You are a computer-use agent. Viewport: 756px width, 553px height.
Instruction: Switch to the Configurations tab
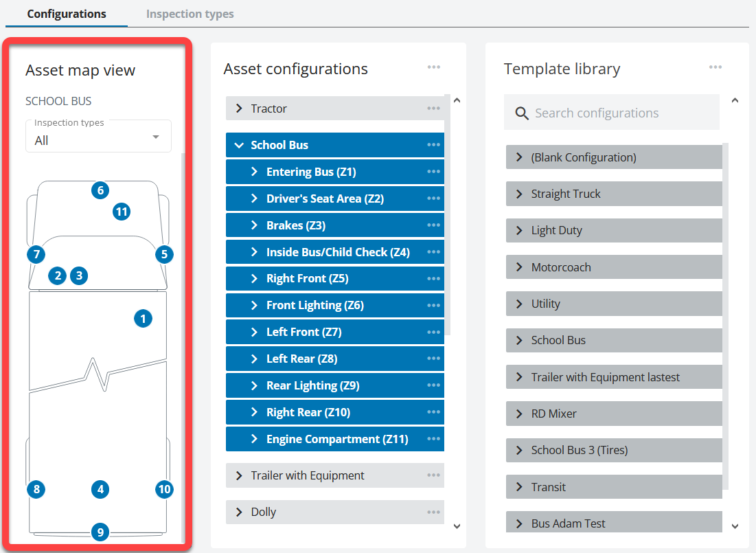[x=67, y=14]
